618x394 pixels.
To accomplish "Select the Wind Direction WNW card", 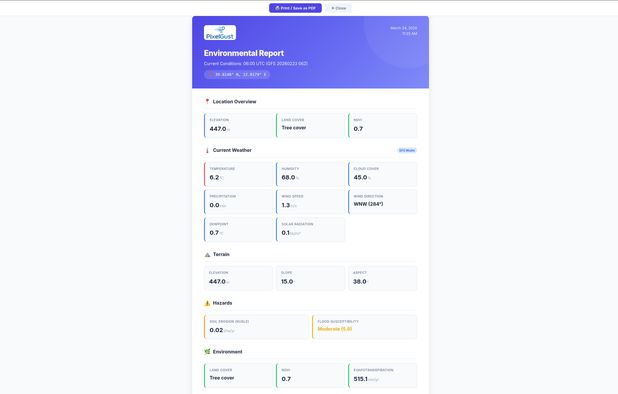I will (x=383, y=202).
